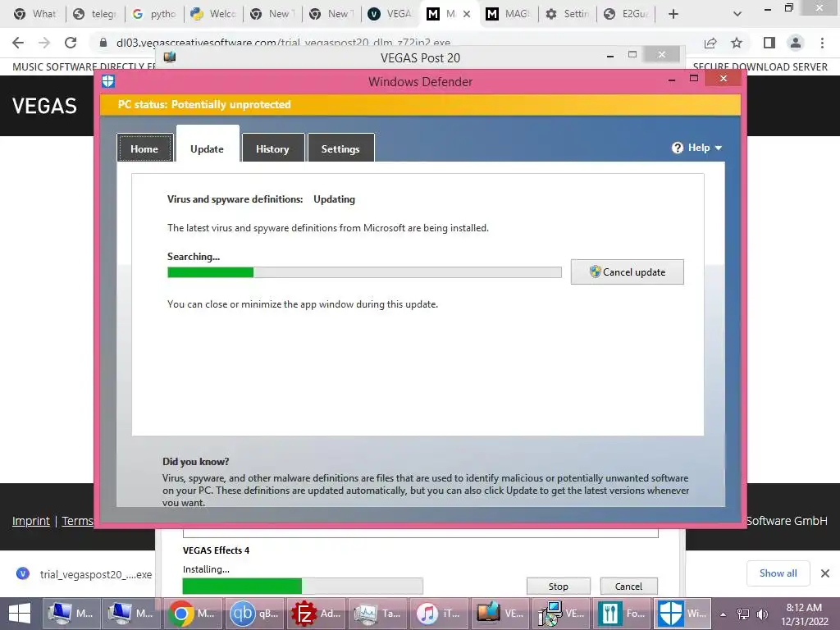Open FileZilla from the taskbar
The image size is (840, 630).
316,614
